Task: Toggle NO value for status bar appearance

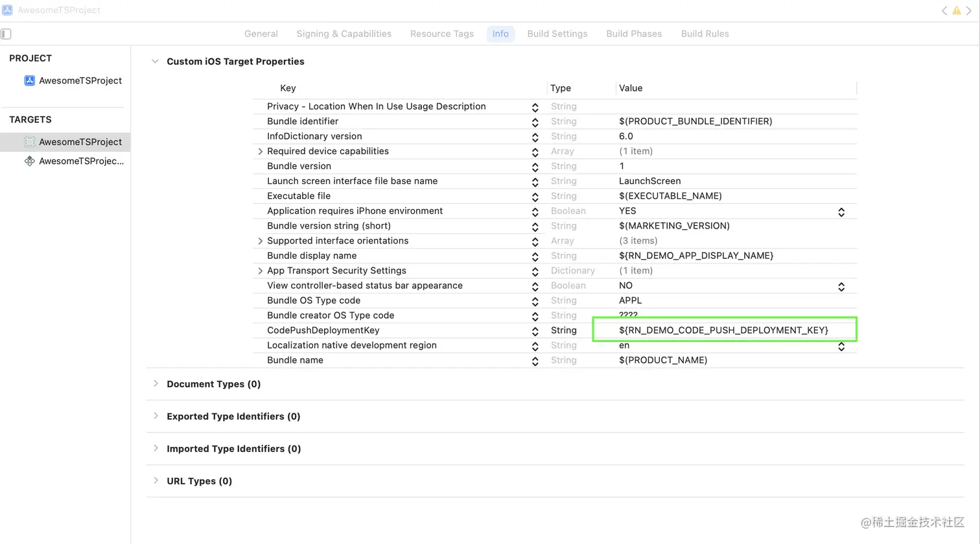Action: [x=841, y=286]
